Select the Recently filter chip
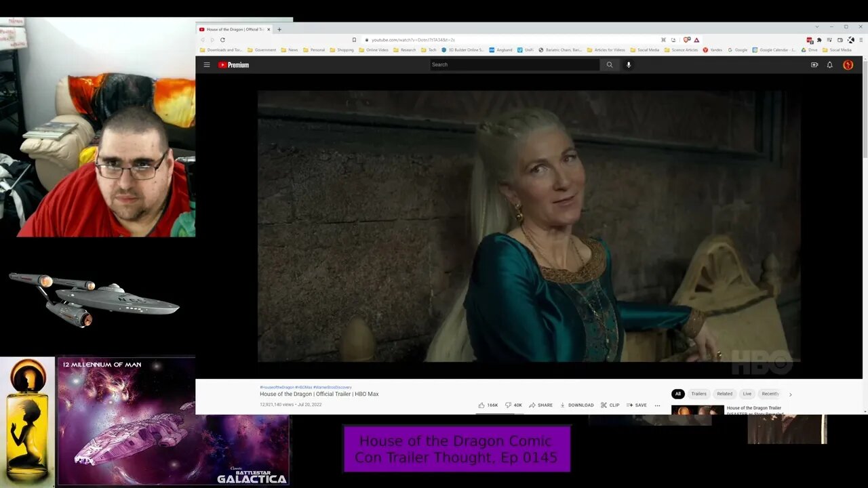This screenshot has height=488, width=868. (x=770, y=394)
